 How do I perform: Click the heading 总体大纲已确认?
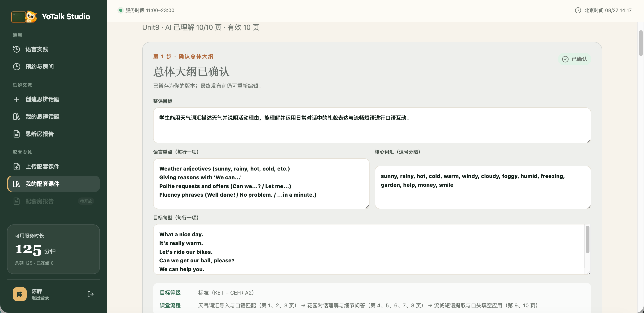pos(191,71)
